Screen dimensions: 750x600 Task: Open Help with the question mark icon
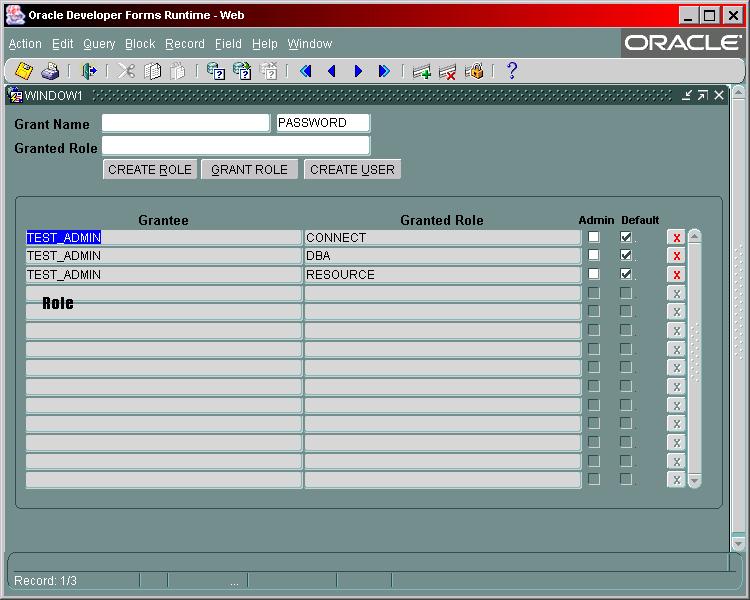point(512,71)
